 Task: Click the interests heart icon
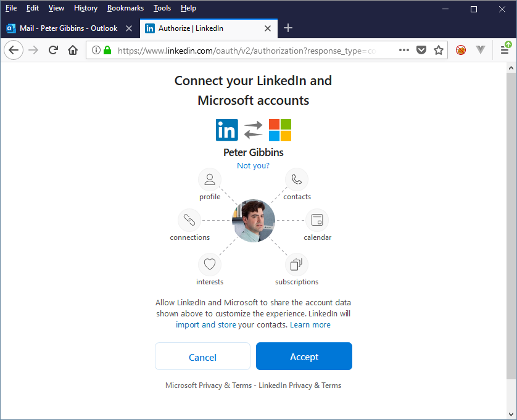point(210,265)
